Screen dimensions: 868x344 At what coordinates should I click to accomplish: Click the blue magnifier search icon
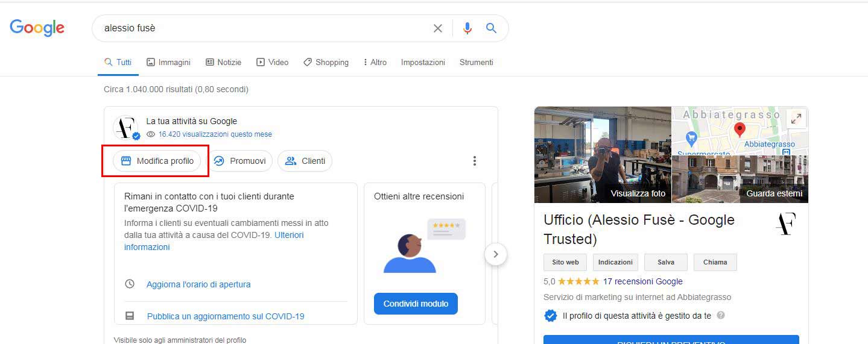coord(491,28)
